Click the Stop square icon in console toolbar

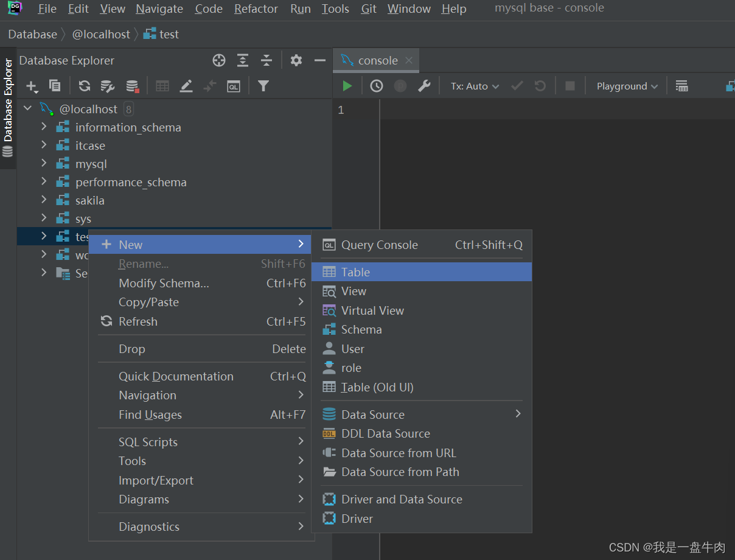coord(570,86)
